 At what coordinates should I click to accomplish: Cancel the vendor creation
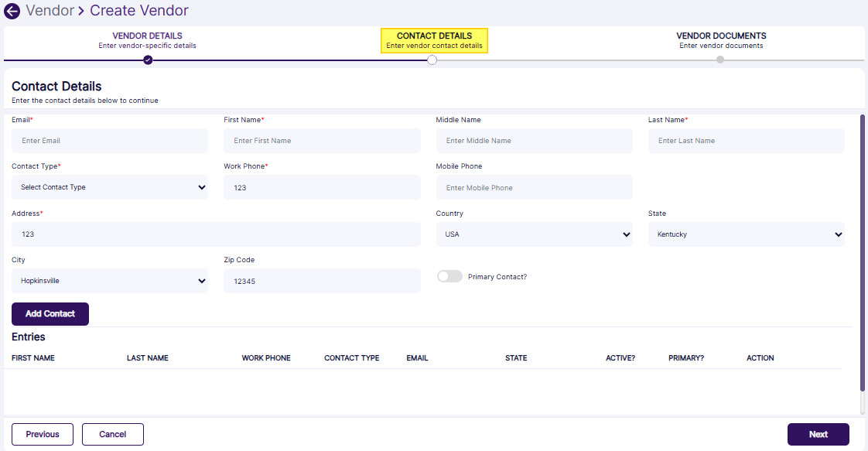click(x=112, y=434)
